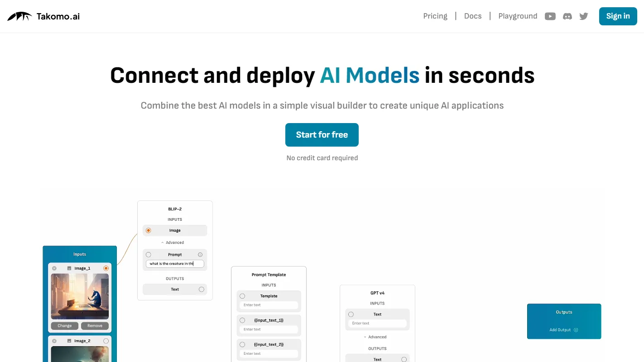Open the Pricing page
Image resolution: width=644 pixels, height=362 pixels.
435,16
